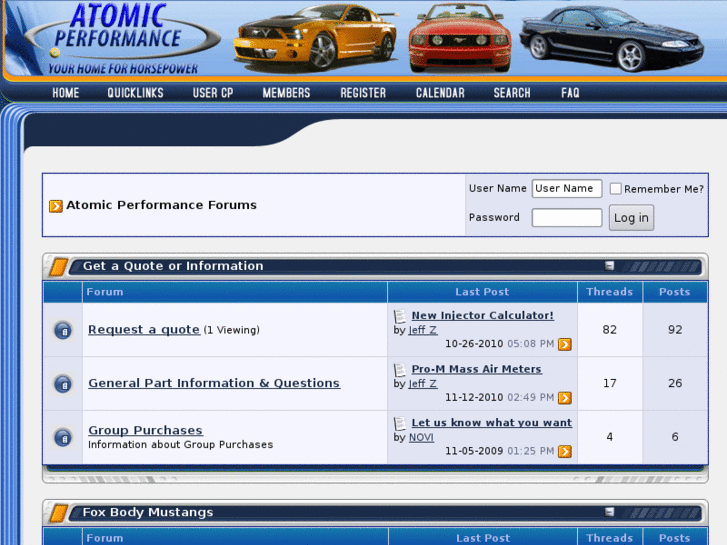Viewport: 727px width, 545px height.
Task: Open the Home menu item
Action: (x=66, y=93)
